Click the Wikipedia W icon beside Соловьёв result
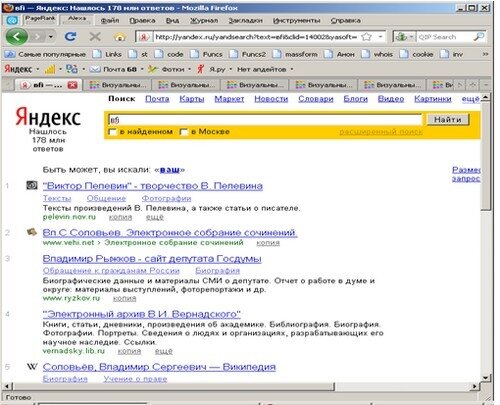The image size is (500, 405). pyautogui.click(x=32, y=367)
